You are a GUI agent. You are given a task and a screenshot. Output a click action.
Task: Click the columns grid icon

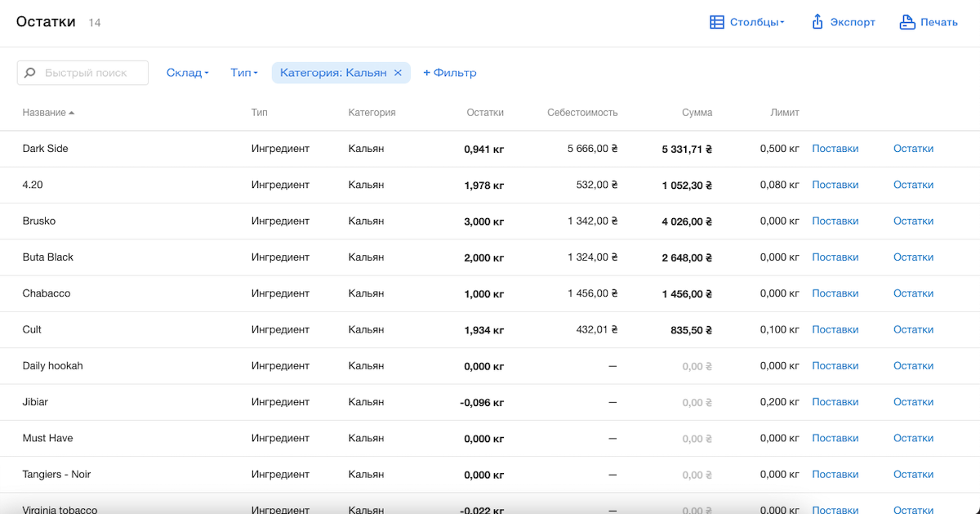[x=717, y=22]
